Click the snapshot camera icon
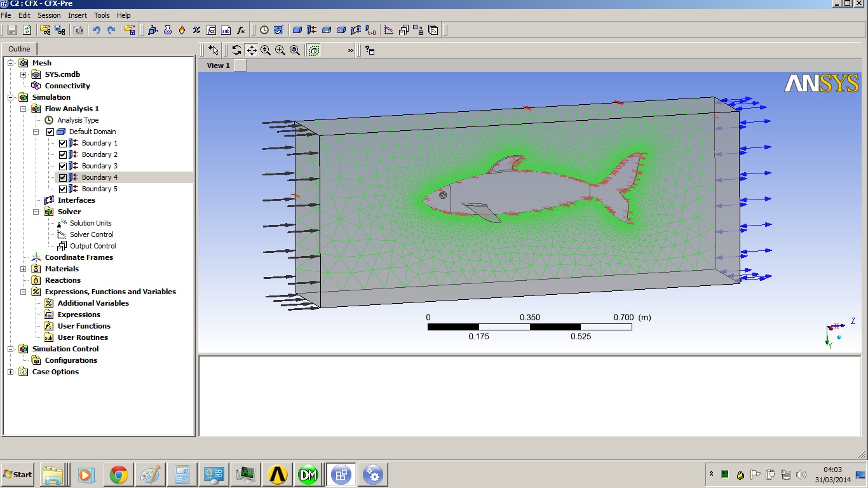 [x=78, y=30]
